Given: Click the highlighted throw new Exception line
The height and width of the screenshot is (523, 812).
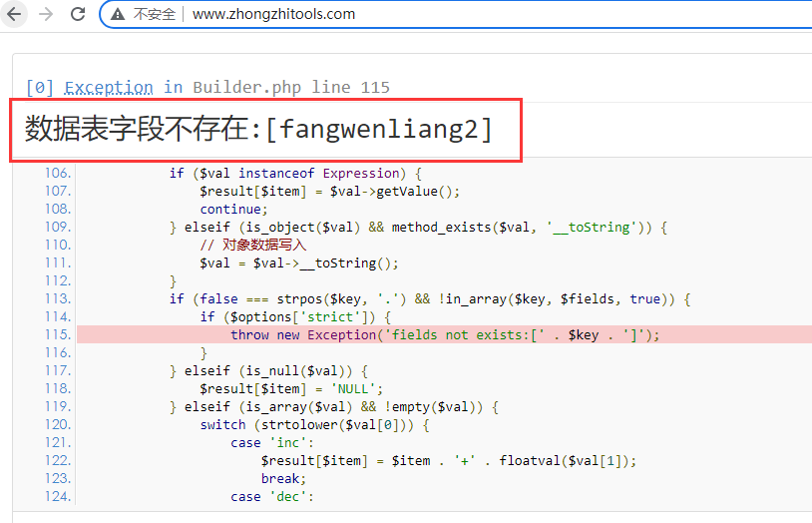Looking at the screenshot, I should tap(445, 334).
